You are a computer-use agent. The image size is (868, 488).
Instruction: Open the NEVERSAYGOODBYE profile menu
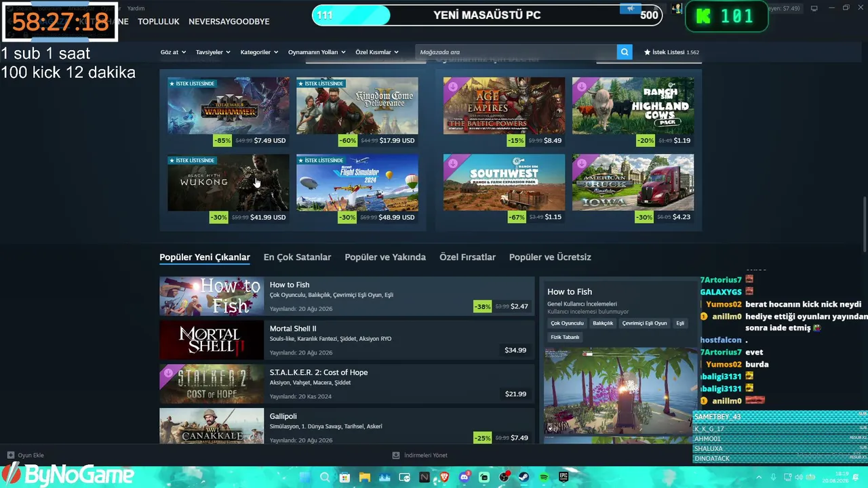click(x=229, y=22)
